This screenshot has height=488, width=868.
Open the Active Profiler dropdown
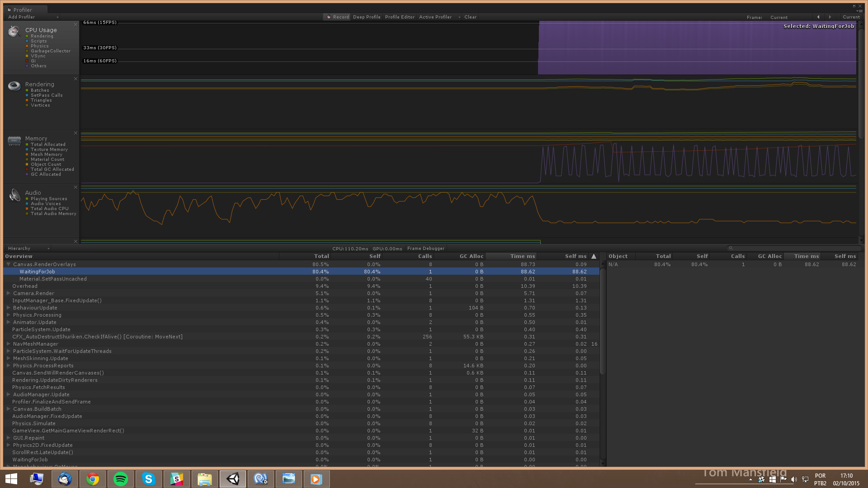point(439,17)
